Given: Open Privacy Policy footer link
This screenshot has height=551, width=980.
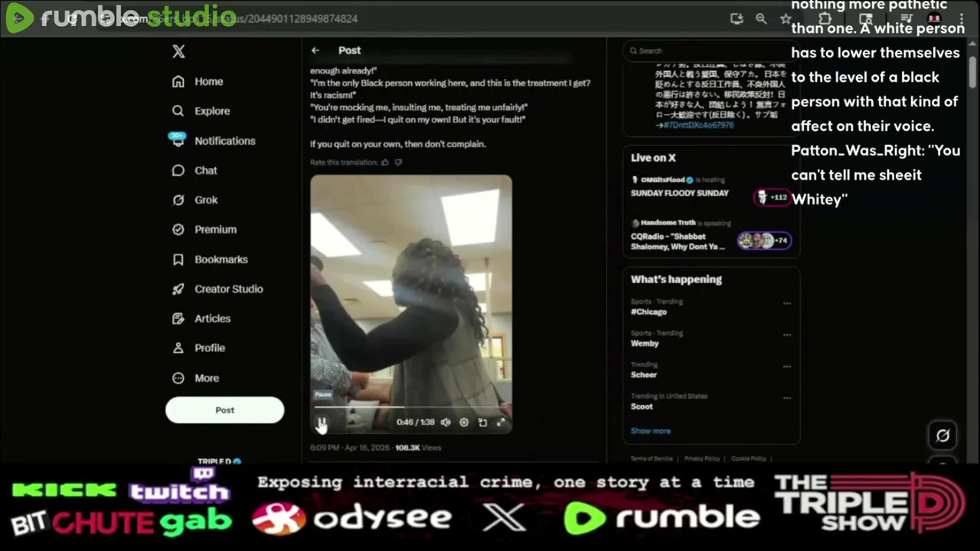Looking at the screenshot, I should pos(703,458).
